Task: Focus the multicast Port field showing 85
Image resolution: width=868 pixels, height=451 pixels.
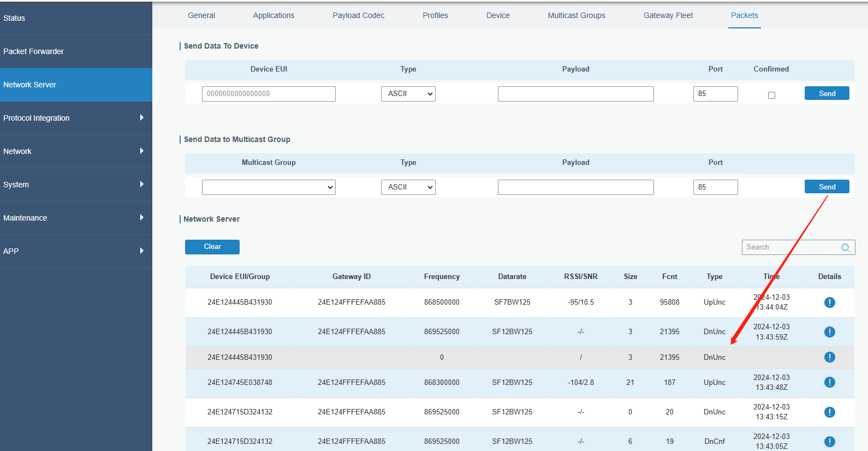Action: point(716,187)
